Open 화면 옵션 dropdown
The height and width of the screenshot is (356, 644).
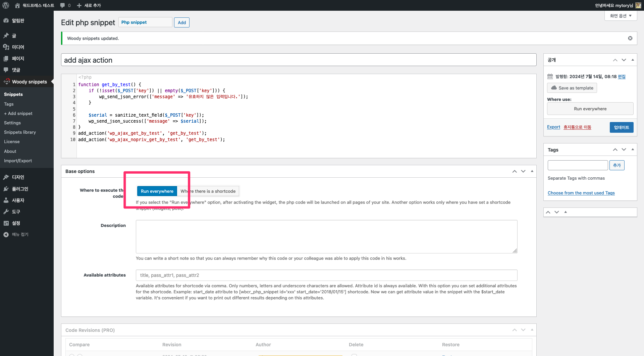(x=621, y=16)
